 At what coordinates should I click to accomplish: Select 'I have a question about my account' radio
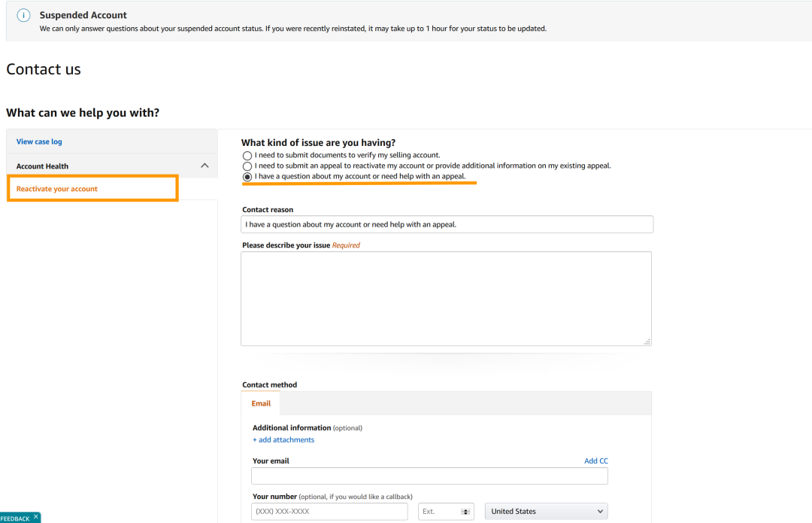[x=247, y=177]
